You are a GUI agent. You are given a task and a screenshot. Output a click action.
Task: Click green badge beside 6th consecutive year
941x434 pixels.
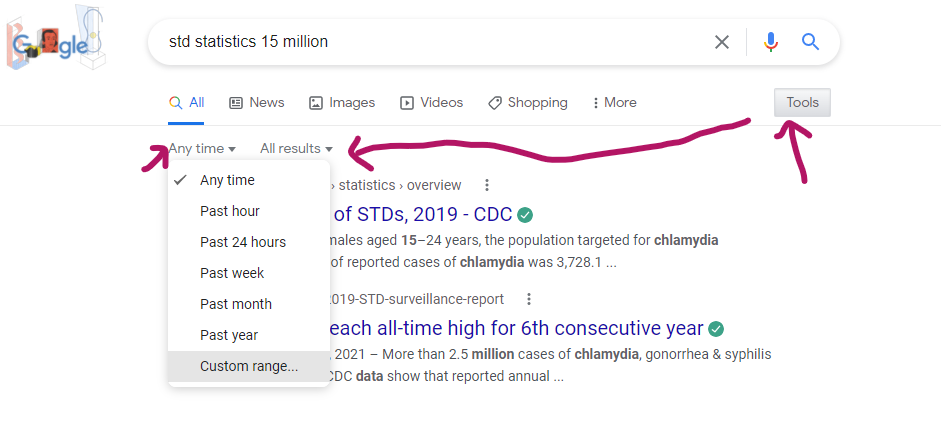(x=716, y=329)
